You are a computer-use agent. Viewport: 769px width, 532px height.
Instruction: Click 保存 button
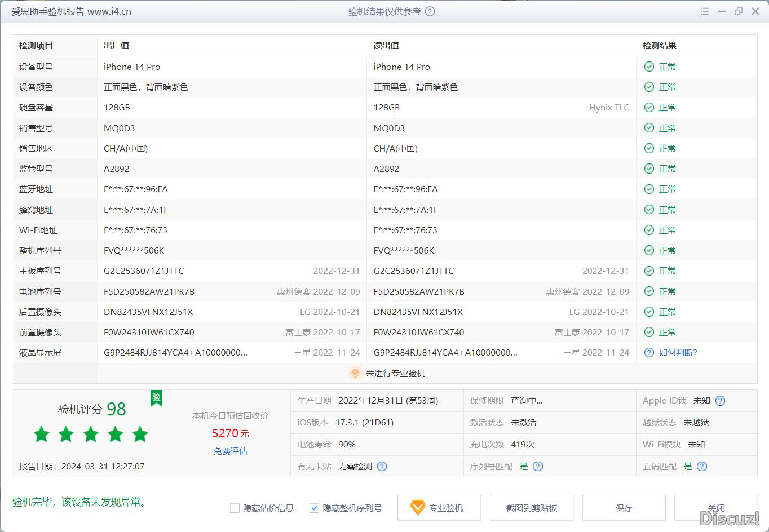(x=624, y=508)
